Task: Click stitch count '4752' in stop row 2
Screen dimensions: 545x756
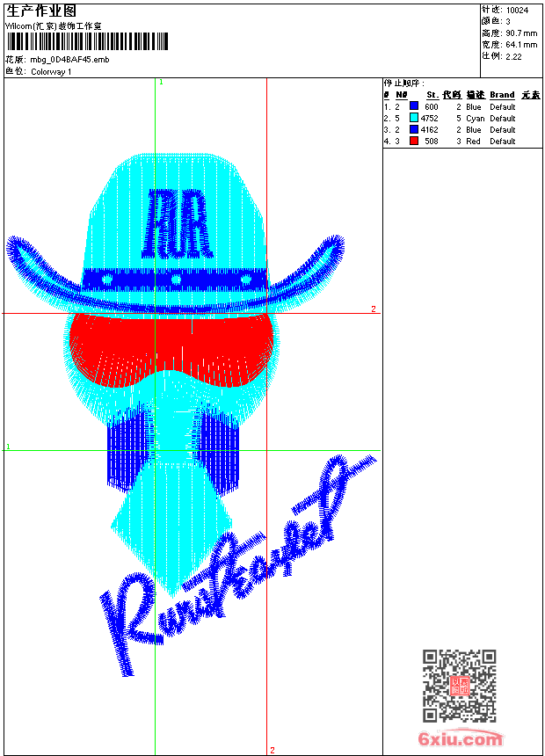Action: [x=429, y=118]
